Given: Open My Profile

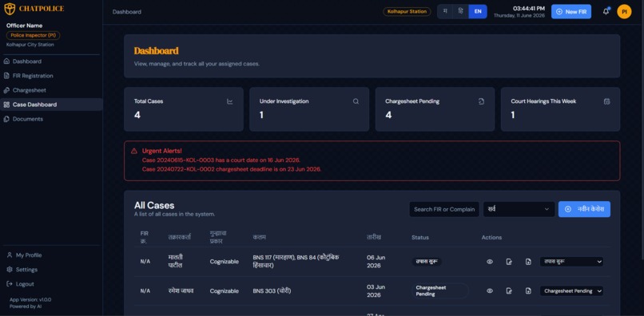Looking at the screenshot, I should 51,255.
